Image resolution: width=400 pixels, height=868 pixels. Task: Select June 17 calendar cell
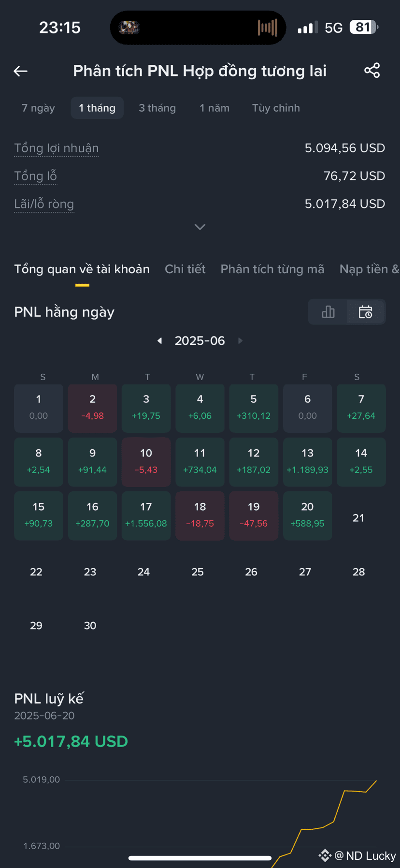[146, 515]
